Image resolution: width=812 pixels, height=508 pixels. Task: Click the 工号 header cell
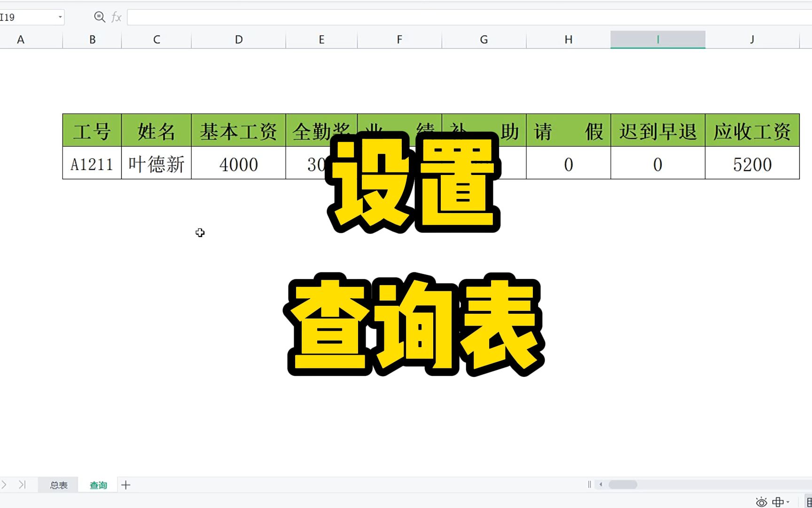tap(92, 130)
